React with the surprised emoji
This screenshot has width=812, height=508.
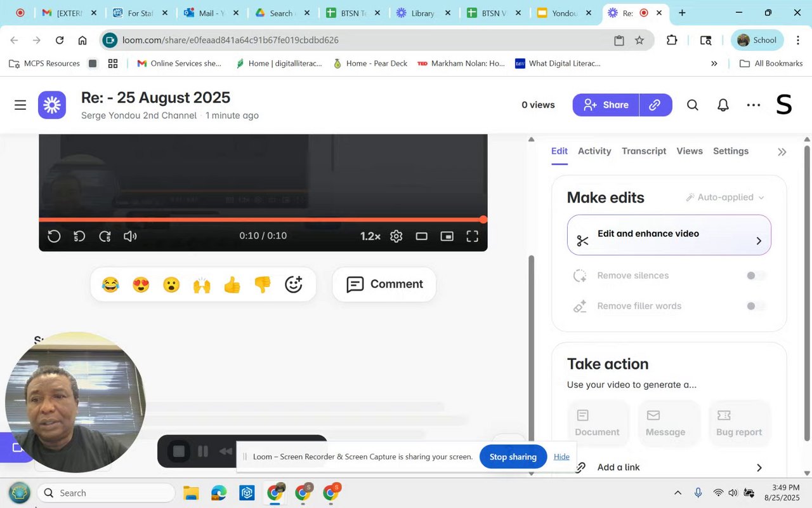tap(171, 284)
